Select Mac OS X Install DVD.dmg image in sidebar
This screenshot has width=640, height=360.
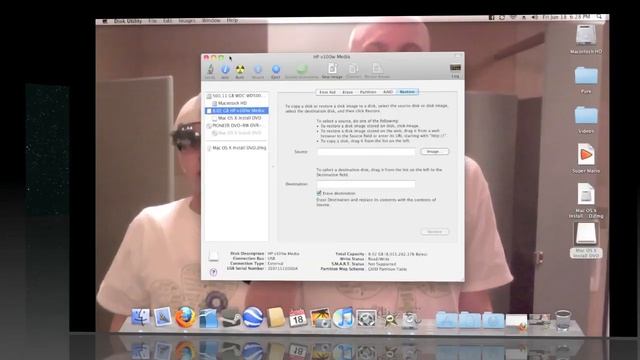237,148
